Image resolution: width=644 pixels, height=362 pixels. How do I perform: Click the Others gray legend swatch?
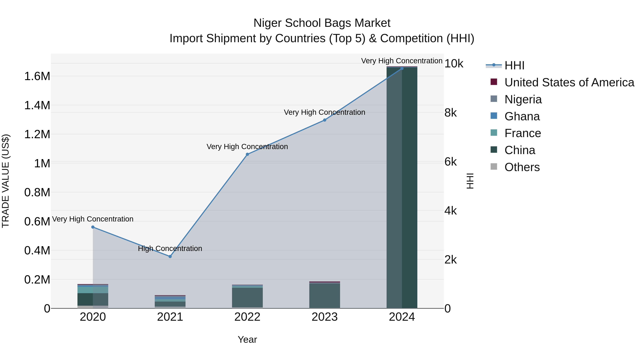pos(494,166)
